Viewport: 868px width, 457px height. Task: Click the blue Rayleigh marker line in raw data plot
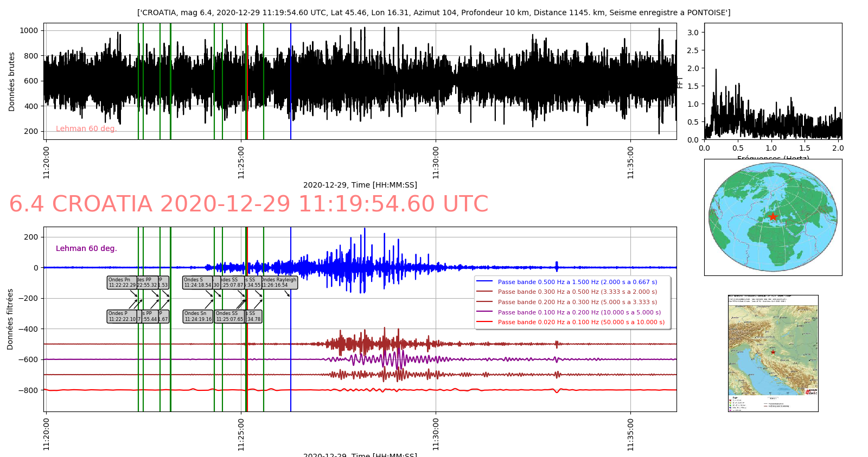291,81
